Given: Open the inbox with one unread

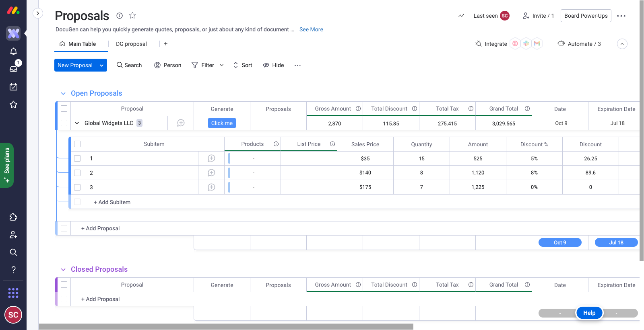Looking at the screenshot, I should click(x=13, y=69).
